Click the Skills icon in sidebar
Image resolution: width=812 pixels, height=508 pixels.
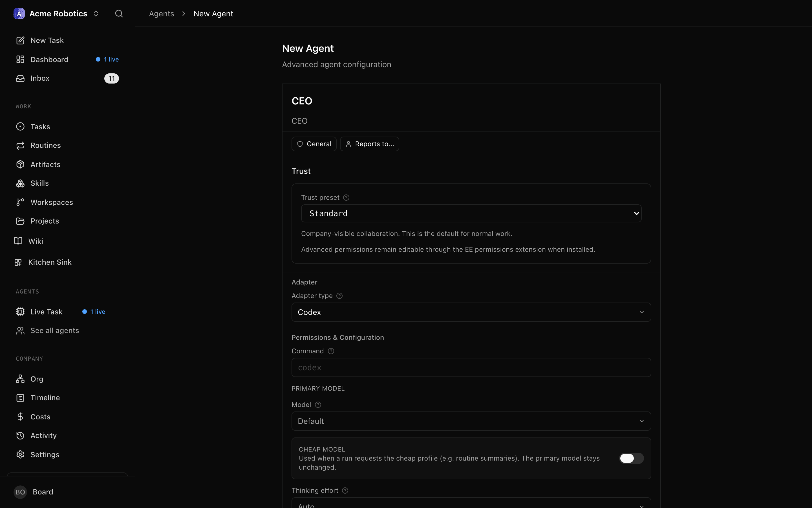tap(20, 183)
